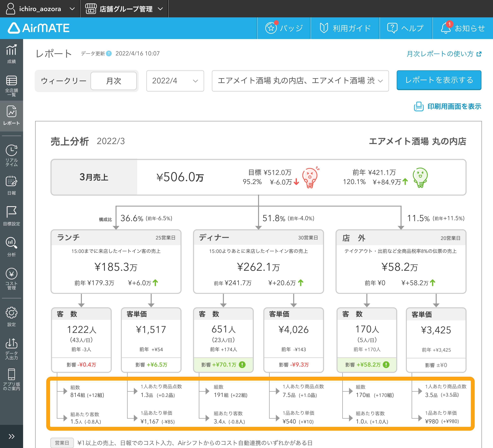Expand the ichiro_aozora account menu

39,9
